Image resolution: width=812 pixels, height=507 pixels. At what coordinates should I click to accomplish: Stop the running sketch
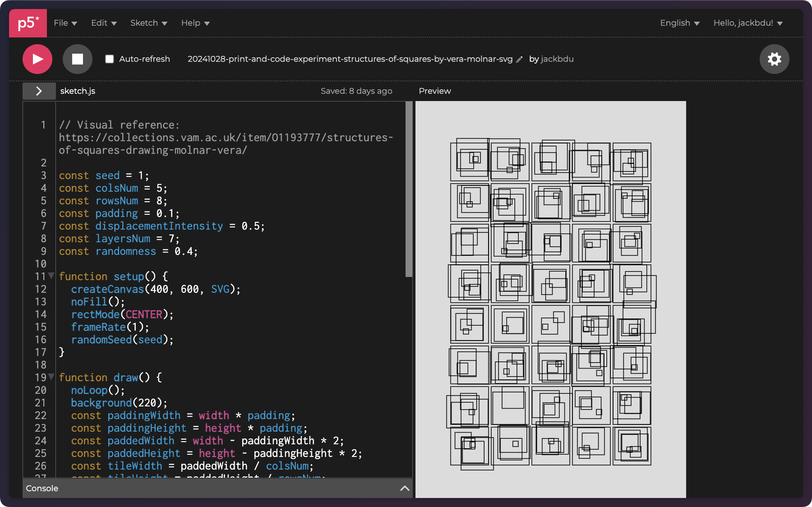tap(78, 59)
